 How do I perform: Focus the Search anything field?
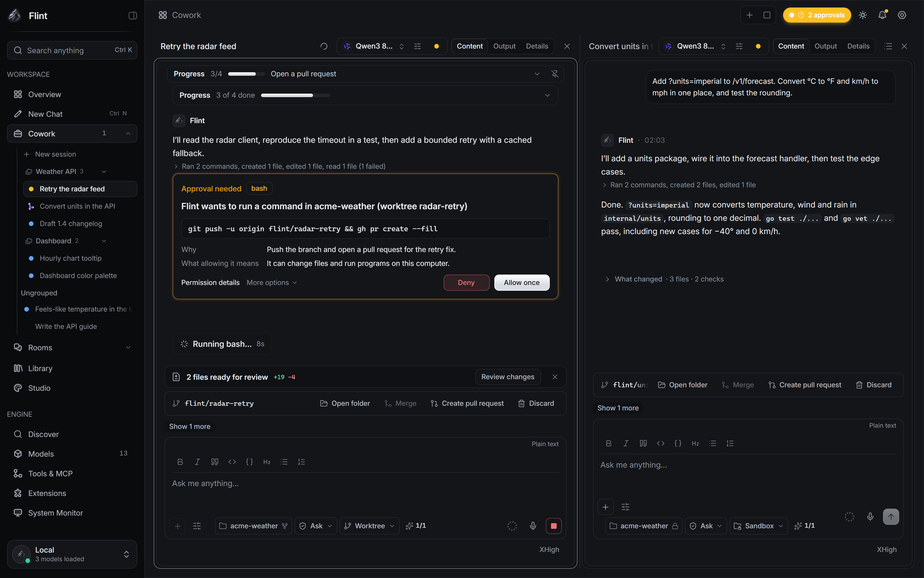coord(72,50)
